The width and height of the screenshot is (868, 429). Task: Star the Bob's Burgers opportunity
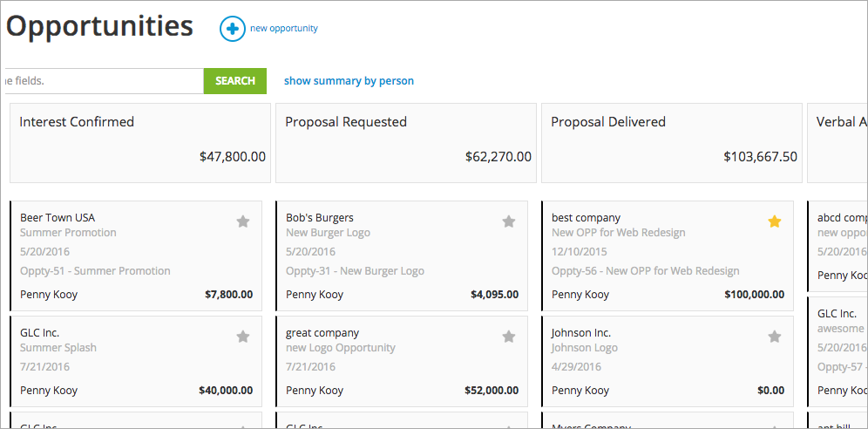509,221
